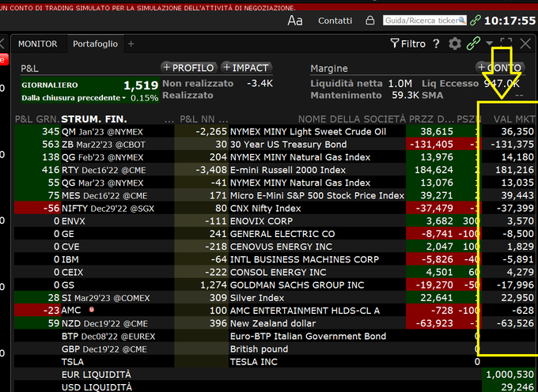Click the GIORNALIERO label
Viewport: 538px width, 392px height.
[50, 85]
